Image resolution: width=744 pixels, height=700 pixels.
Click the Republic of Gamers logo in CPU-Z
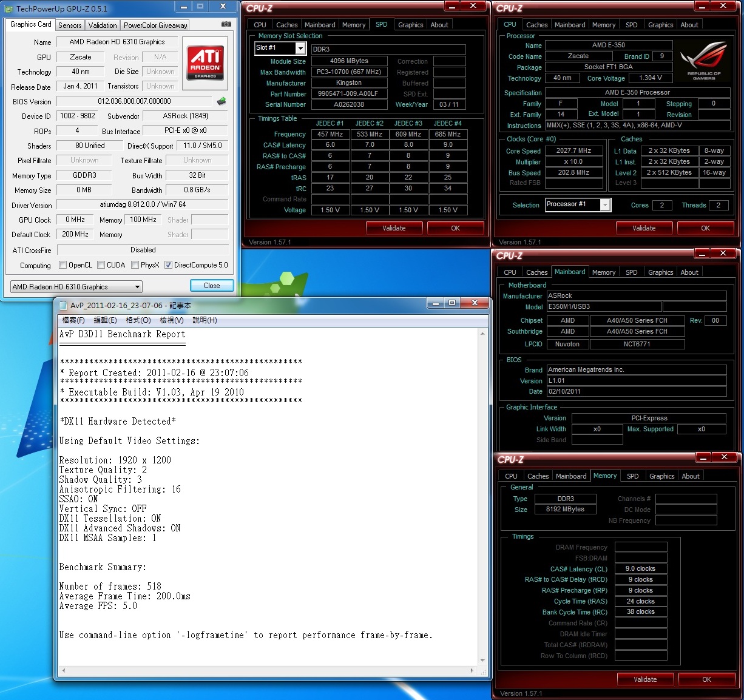[x=704, y=61]
